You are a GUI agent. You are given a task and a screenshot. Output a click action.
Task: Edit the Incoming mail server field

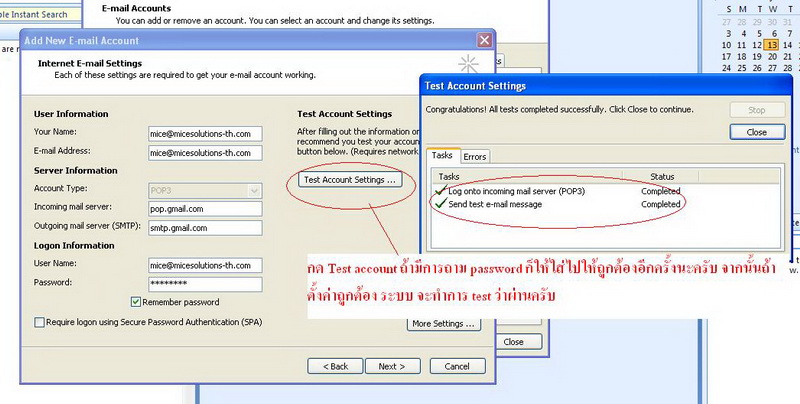205,209
